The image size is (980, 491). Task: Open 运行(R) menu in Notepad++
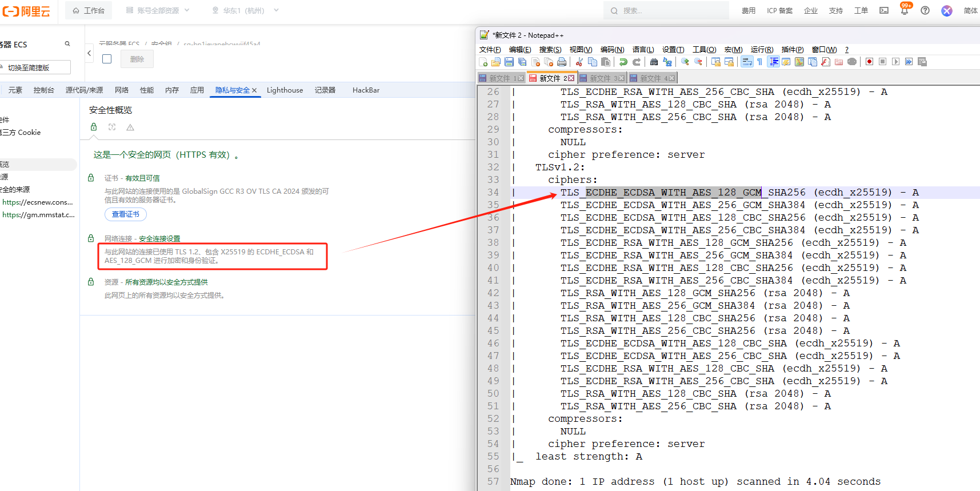762,50
